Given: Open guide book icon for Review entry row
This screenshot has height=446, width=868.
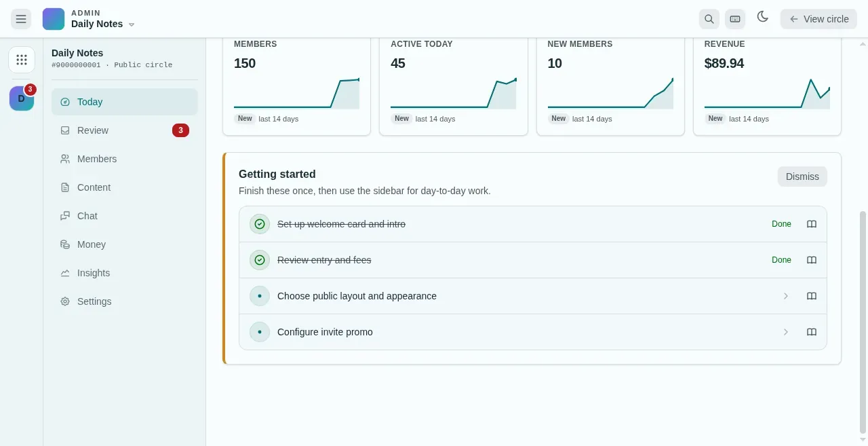Looking at the screenshot, I should [812, 260].
